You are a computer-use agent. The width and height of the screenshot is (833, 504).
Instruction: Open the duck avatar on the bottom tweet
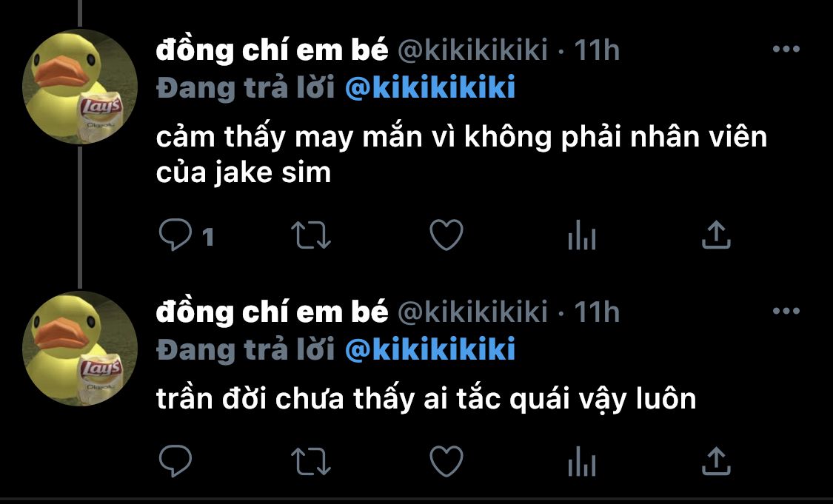[x=80, y=349]
